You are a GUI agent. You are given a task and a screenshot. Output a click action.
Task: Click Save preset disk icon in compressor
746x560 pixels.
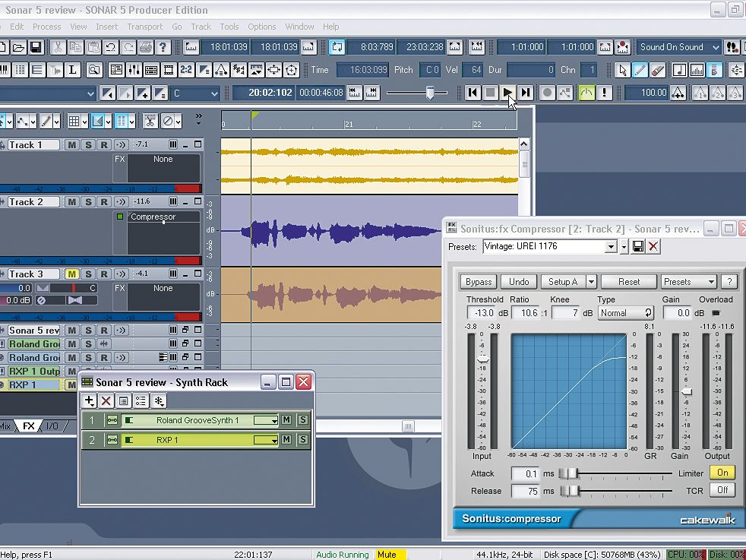(638, 246)
